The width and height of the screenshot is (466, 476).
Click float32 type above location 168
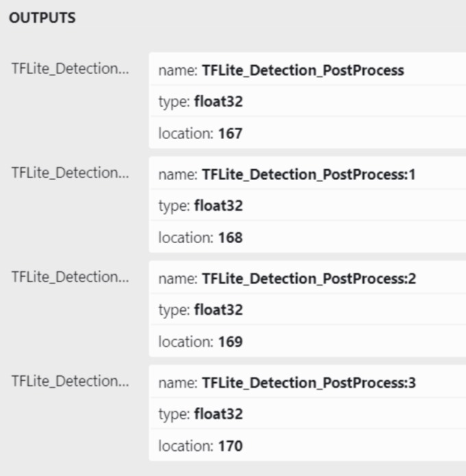click(x=218, y=206)
